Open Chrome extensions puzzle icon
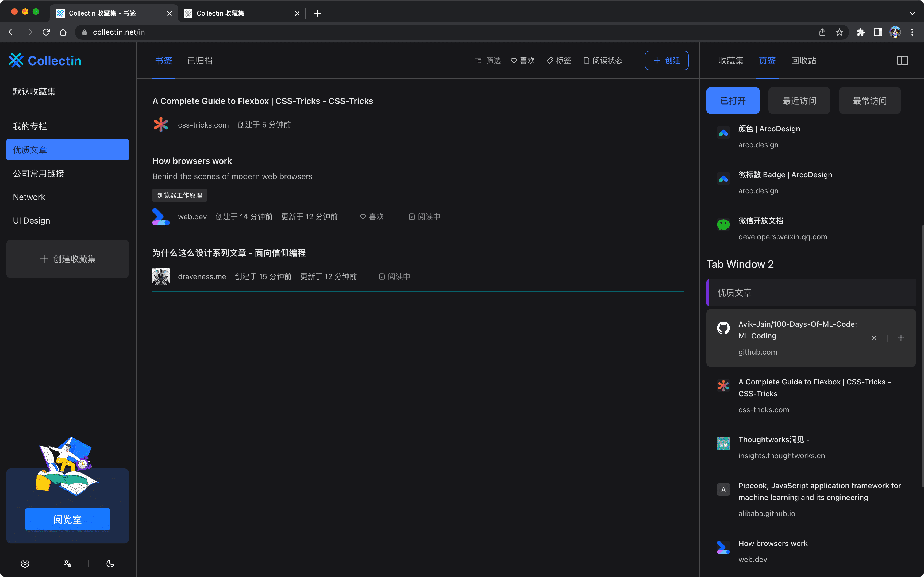Screen dimensions: 924x577 click(x=861, y=32)
